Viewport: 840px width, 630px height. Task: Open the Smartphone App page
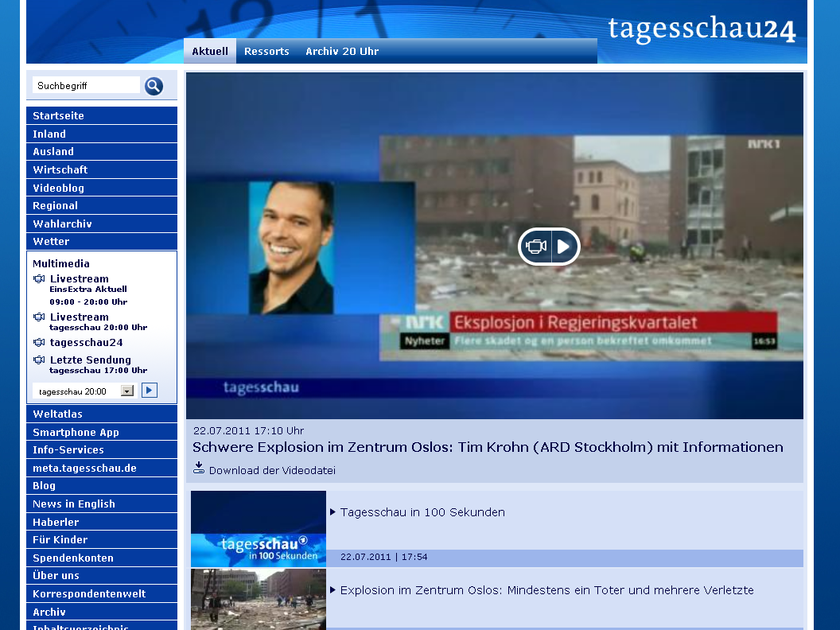coord(102,432)
